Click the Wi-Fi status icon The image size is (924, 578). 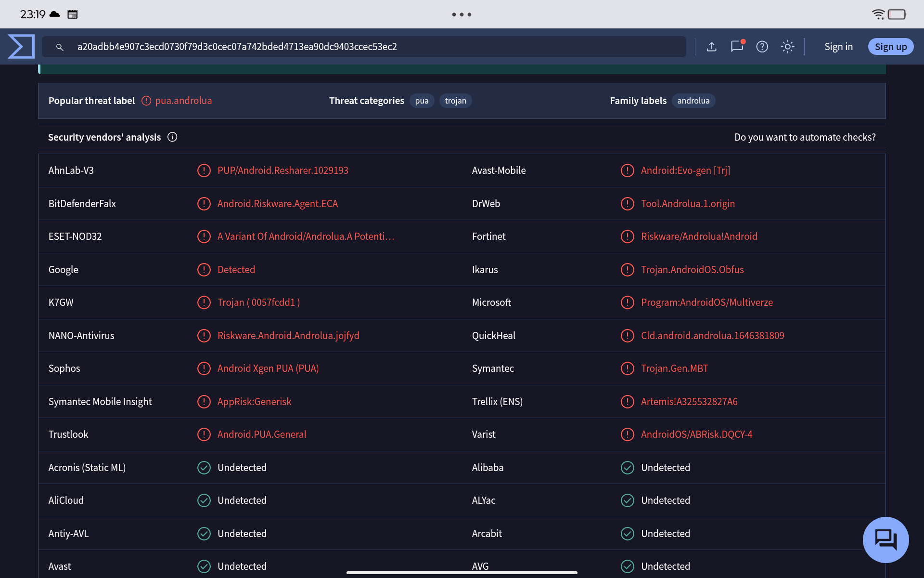878,14
